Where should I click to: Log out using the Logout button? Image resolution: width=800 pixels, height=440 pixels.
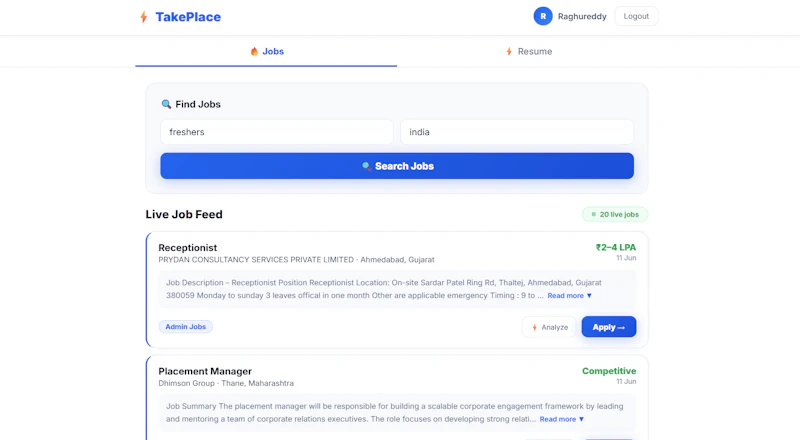point(636,16)
